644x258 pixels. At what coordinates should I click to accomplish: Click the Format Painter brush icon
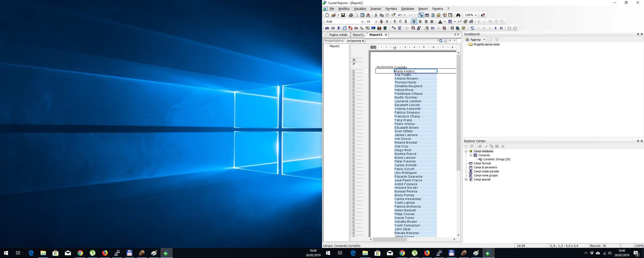pos(393,15)
